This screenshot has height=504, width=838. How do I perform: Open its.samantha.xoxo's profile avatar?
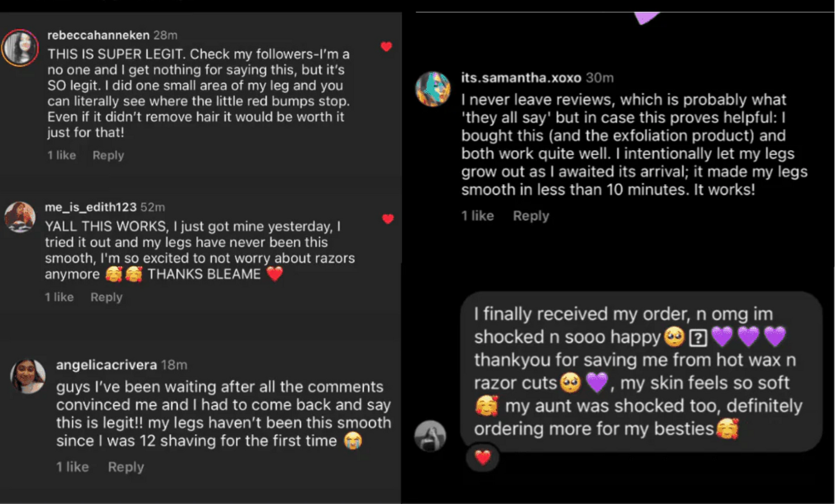tap(433, 89)
